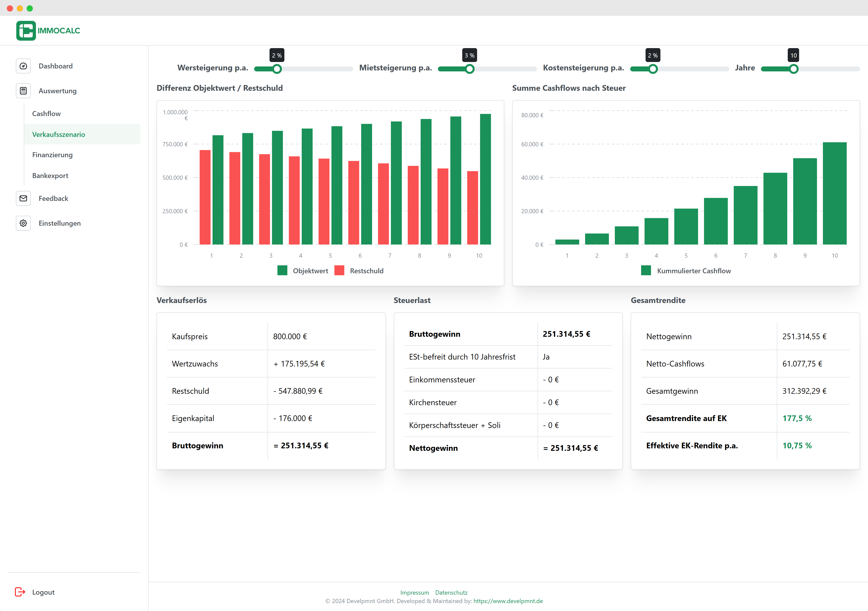
Task: Click the Jahre slider handle
Action: [x=793, y=69]
